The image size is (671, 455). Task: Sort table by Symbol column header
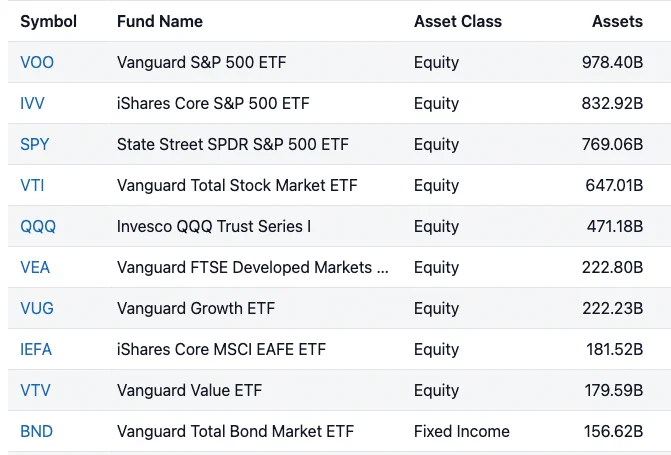tap(48, 21)
